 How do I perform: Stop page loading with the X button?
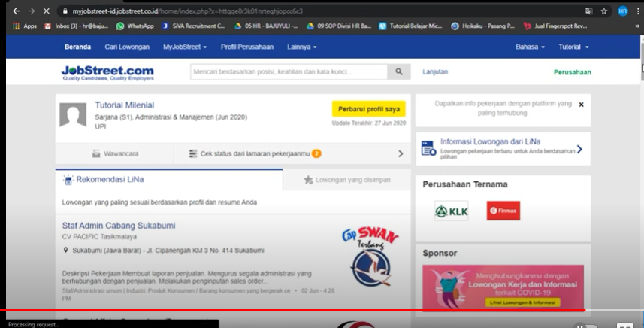[47, 11]
